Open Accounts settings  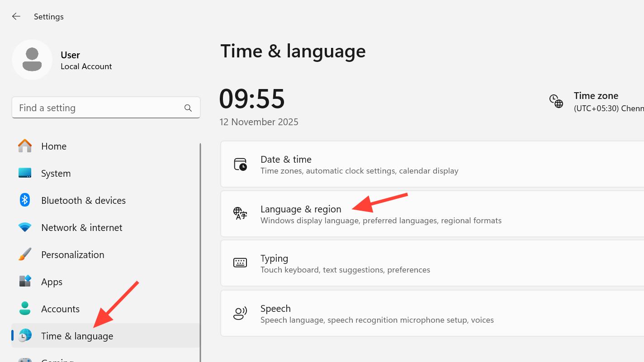pos(105,309)
